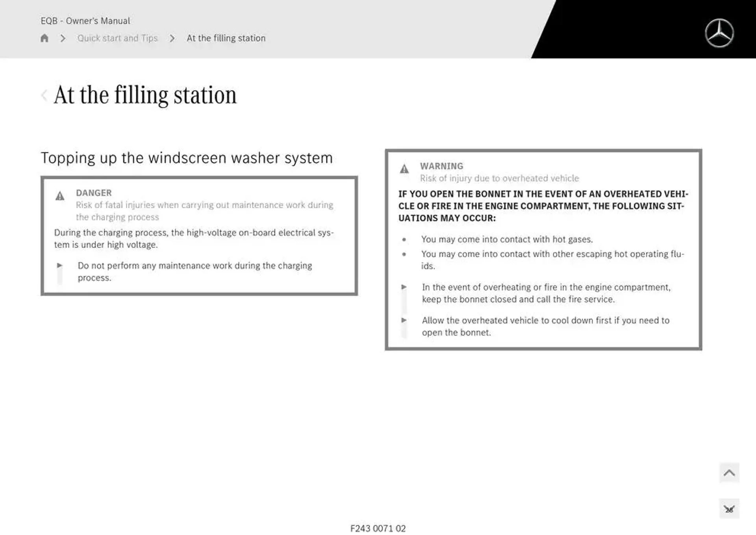Image resolution: width=756 pixels, height=535 pixels.
Task: Select the At the filling station breadcrumb link
Action: tap(226, 38)
